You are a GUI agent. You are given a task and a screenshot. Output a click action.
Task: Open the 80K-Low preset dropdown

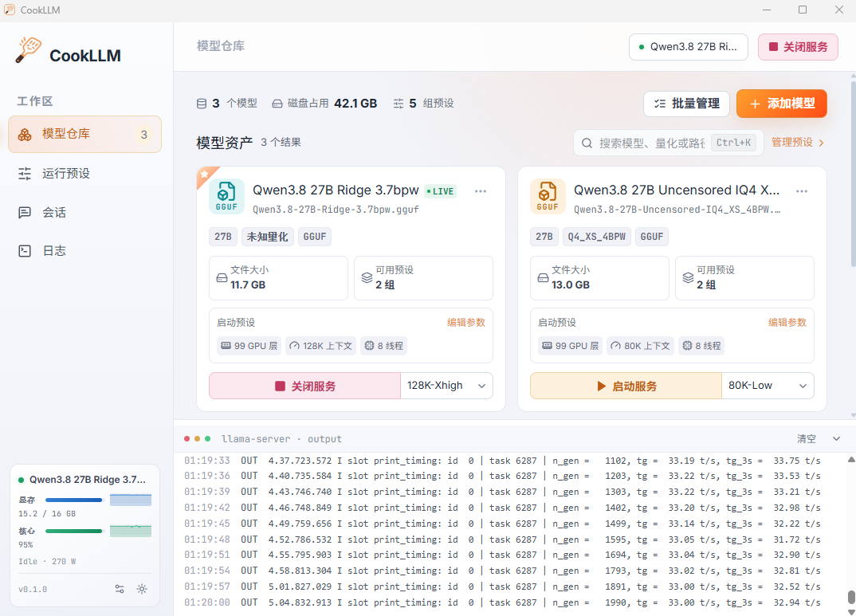click(768, 386)
